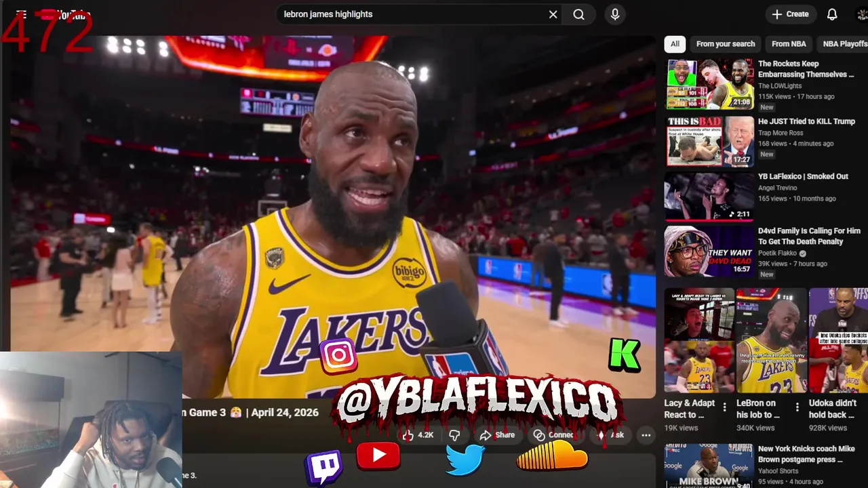868x488 pixels.
Task: Click the magnifying glass search button
Action: pyautogui.click(x=578, y=14)
